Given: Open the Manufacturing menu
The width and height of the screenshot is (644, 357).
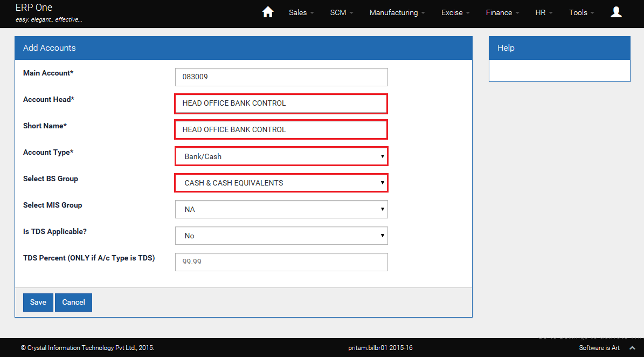Looking at the screenshot, I should (x=397, y=13).
